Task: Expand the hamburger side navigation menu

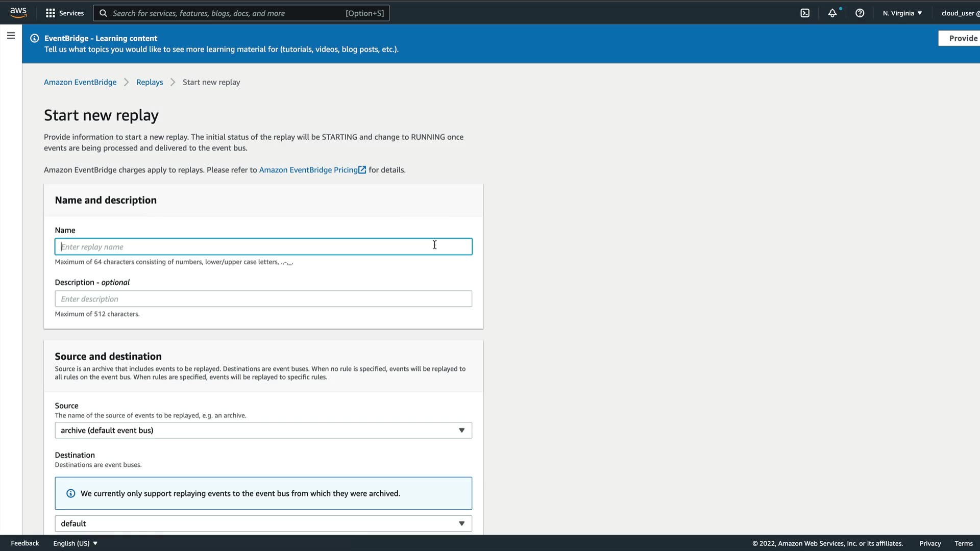Action: (11, 36)
